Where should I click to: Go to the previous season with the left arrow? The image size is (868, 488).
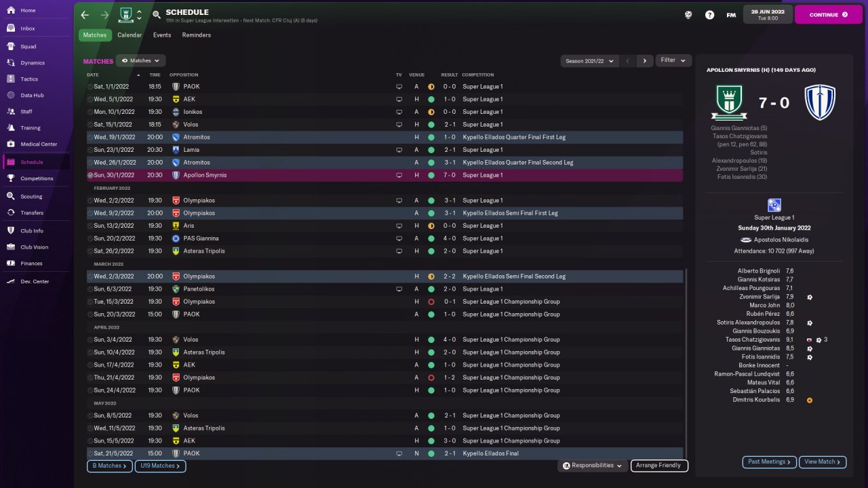[627, 61]
